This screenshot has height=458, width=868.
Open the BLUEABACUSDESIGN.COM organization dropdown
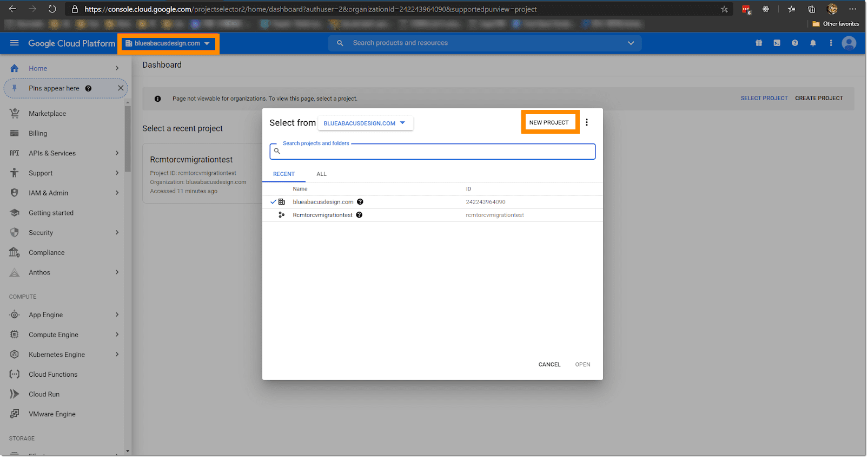click(365, 123)
